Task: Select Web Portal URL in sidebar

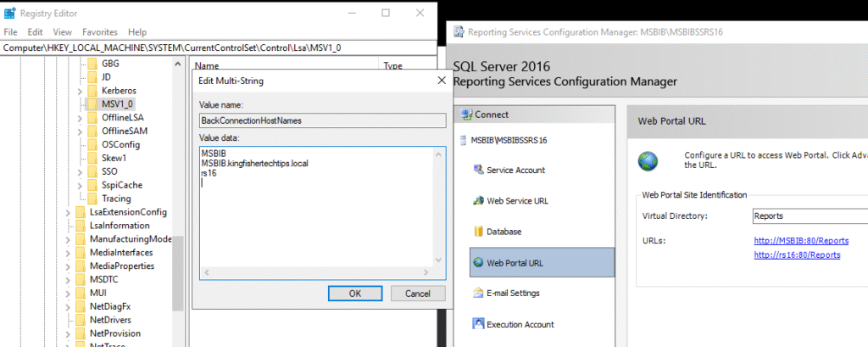Action: point(541,263)
